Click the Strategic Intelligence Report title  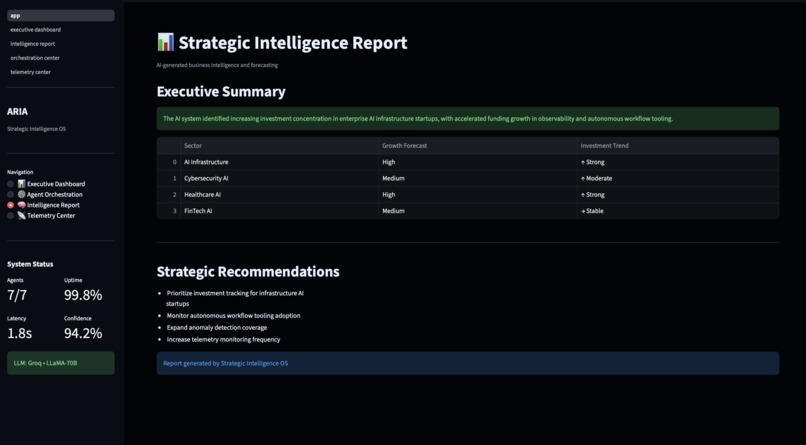click(293, 43)
